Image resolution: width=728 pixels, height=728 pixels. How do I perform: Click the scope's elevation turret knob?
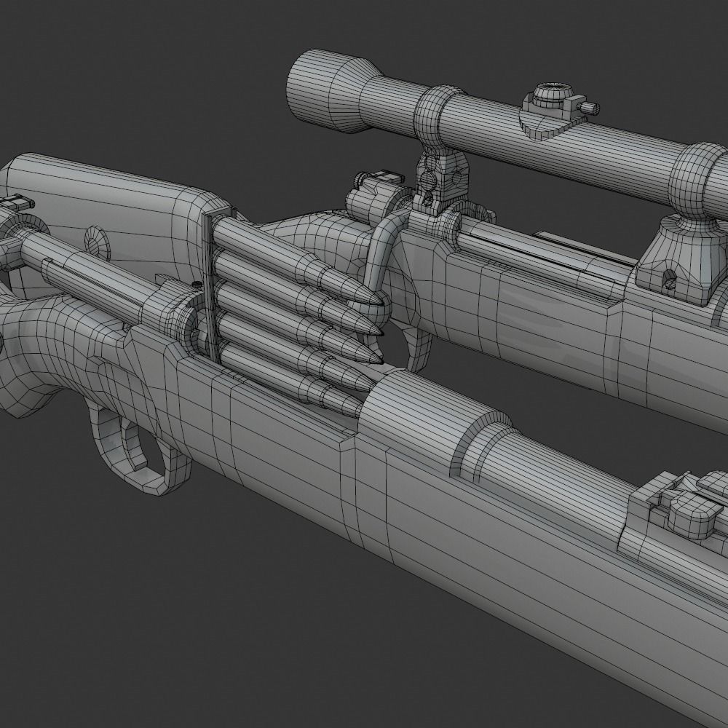tap(553, 93)
